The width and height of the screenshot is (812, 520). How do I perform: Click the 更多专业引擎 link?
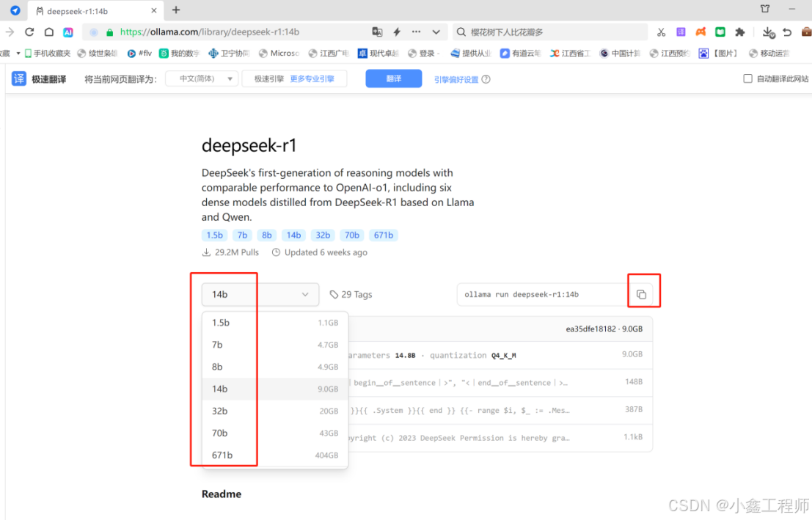tap(312, 78)
